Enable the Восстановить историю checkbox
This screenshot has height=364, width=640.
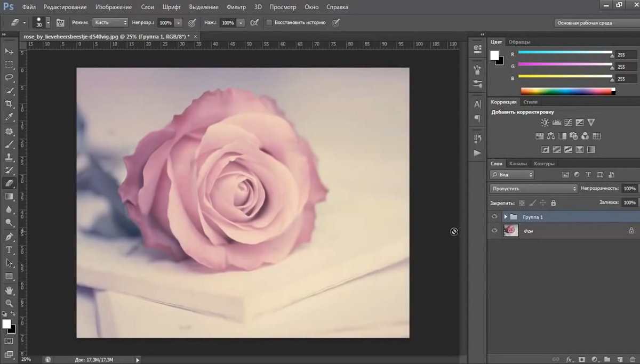pos(269,23)
